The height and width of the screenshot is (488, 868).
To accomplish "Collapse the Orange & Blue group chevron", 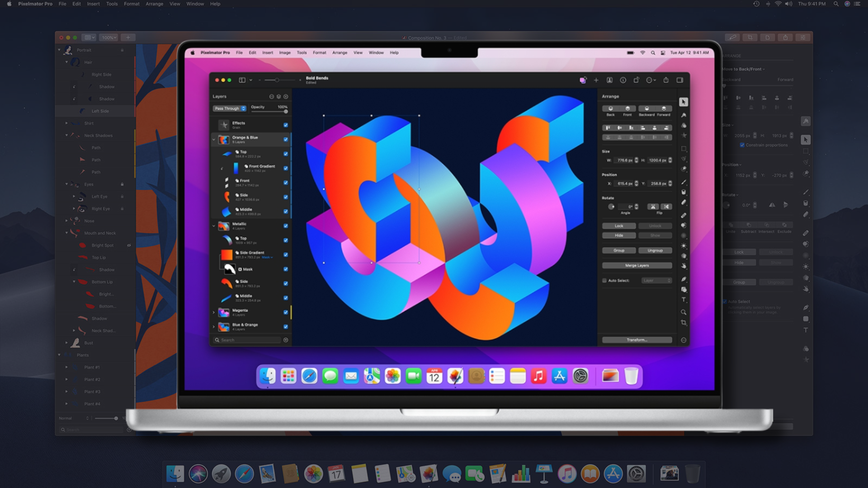I will [x=214, y=139].
